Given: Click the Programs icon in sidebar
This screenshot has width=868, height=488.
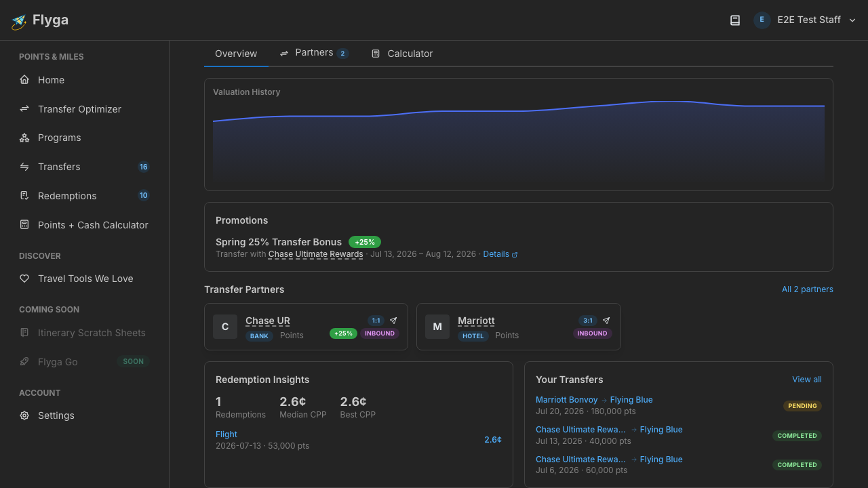Looking at the screenshot, I should click(24, 138).
